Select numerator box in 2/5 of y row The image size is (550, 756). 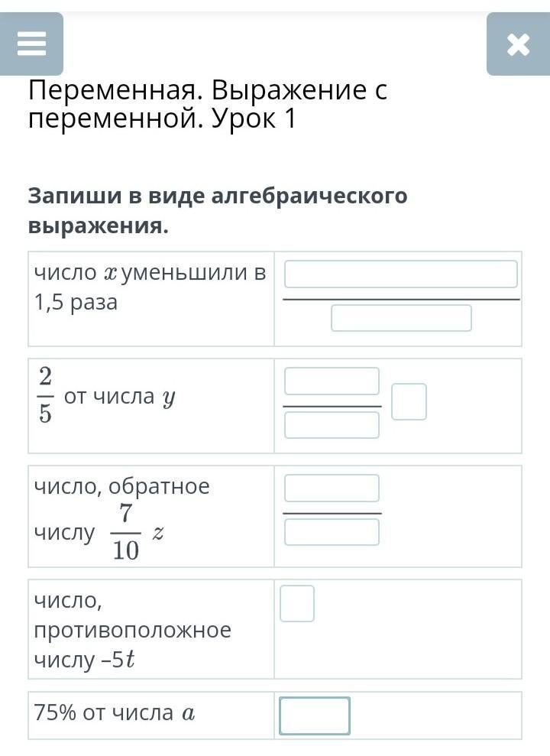tap(332, 381)
